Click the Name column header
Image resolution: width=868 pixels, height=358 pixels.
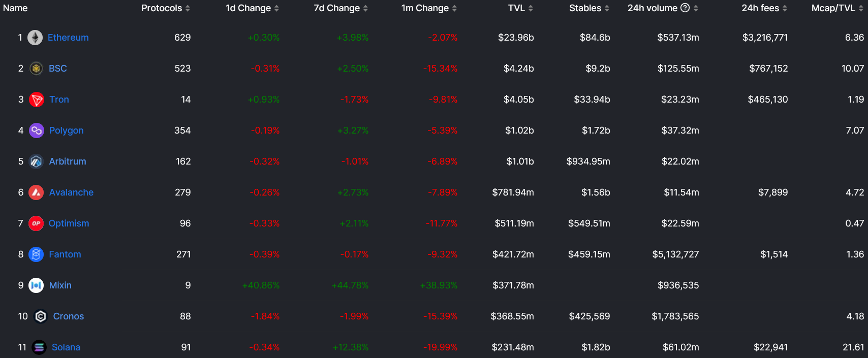pyautogui.click(x=15, y=8)
